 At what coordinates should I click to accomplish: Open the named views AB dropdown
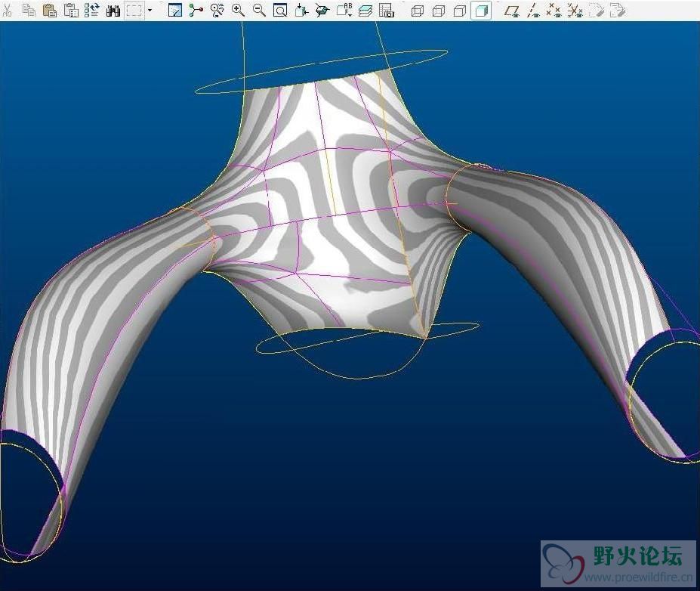pyautogui.click(x=344, y=11)
